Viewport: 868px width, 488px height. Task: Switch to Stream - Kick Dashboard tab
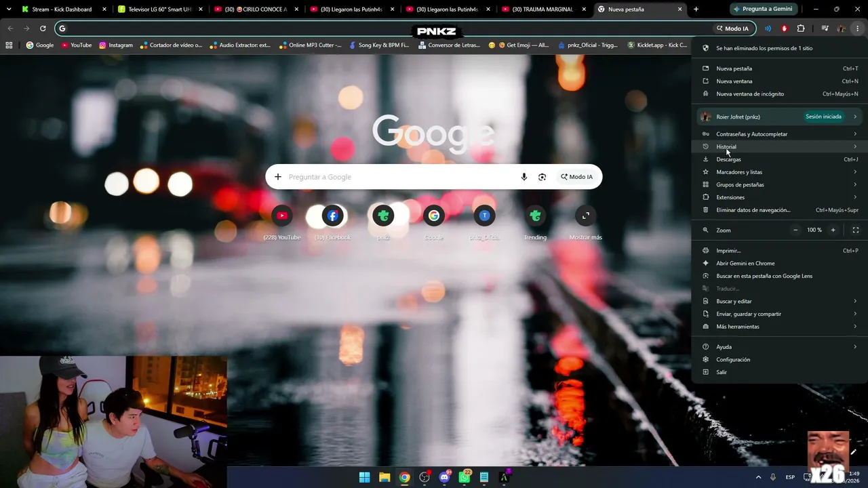point(64,9)
